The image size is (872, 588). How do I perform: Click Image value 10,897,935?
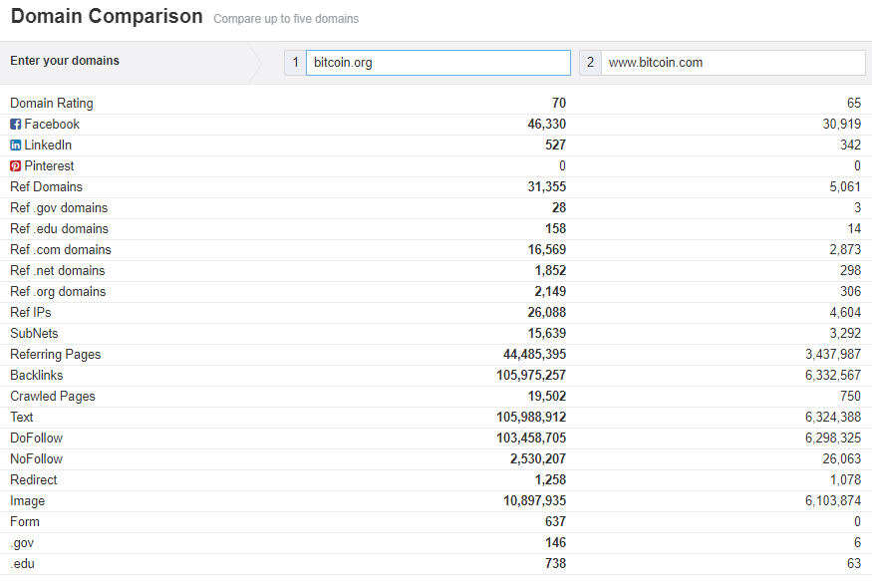pyautogui.click(x=534, y=500)
